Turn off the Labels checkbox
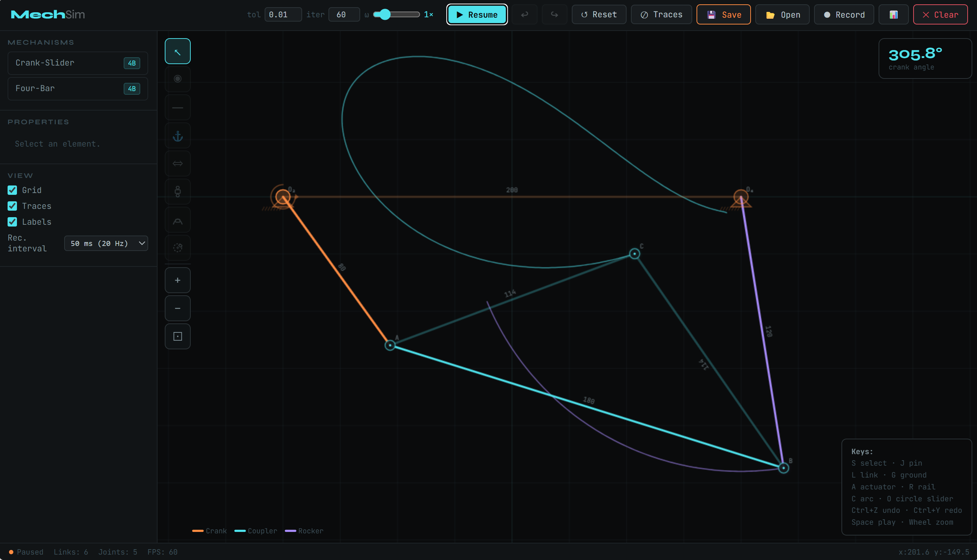Viewport: 977px width, 560px height. click(12, 221)
